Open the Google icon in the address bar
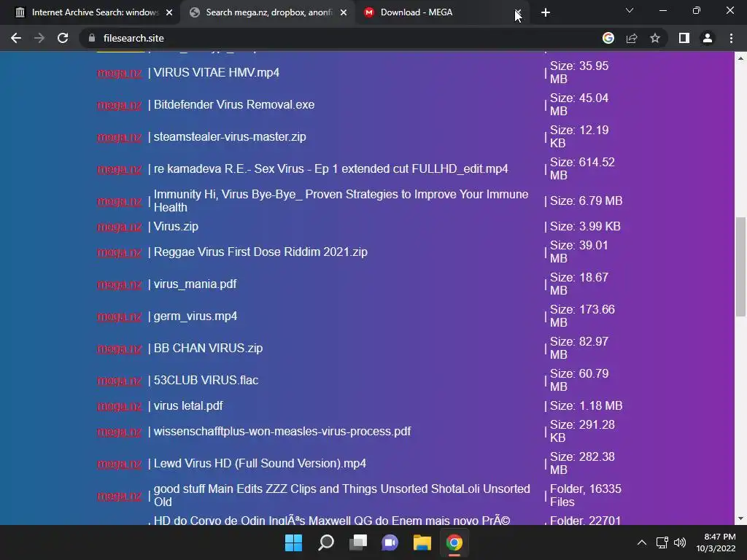The height and width of the screenshot is (560, 747). tap(608, 38)
